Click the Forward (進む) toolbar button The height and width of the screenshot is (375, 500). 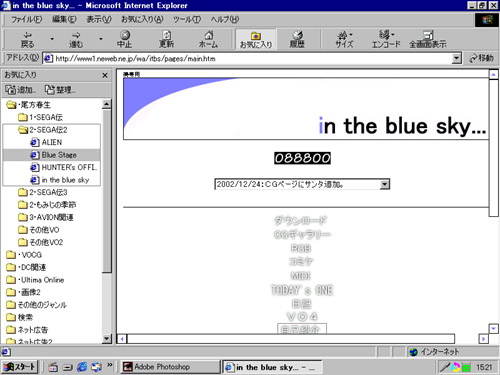[76, 39]
